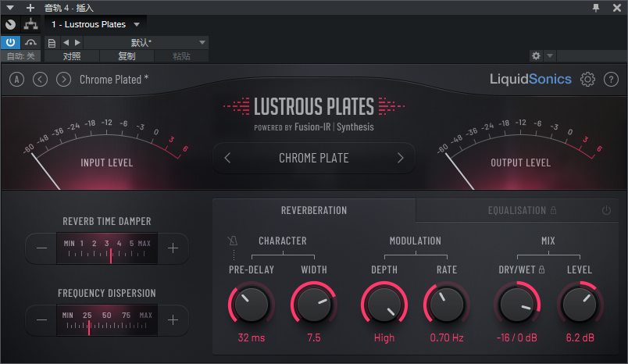Click the Width knob

tap(313, 305)
